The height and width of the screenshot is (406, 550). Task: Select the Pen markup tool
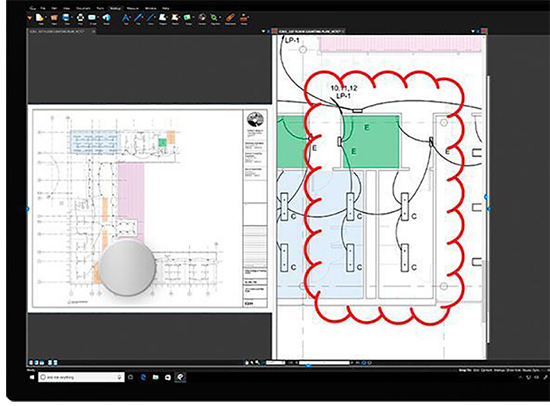coord(138,18)
